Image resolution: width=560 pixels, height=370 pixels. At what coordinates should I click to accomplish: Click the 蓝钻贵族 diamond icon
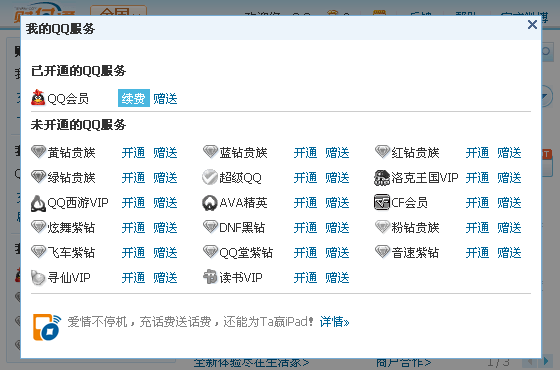(210, 152)
